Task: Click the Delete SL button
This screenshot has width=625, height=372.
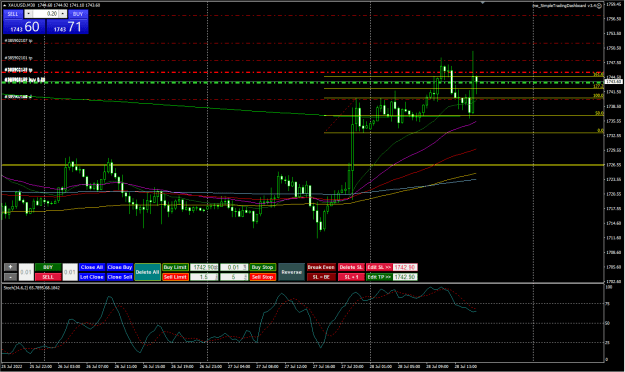Action: point(351,267)
